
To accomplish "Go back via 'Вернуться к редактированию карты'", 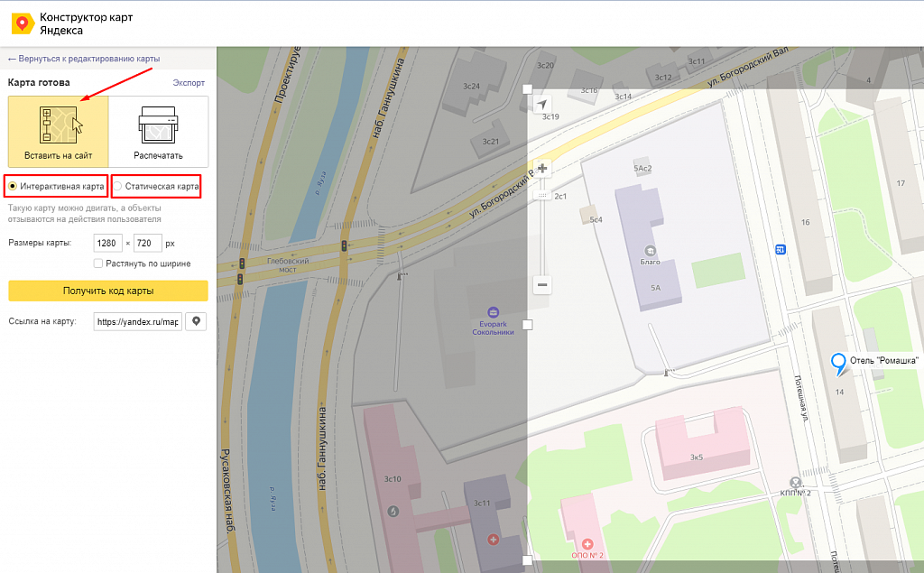I will (83, 59).
